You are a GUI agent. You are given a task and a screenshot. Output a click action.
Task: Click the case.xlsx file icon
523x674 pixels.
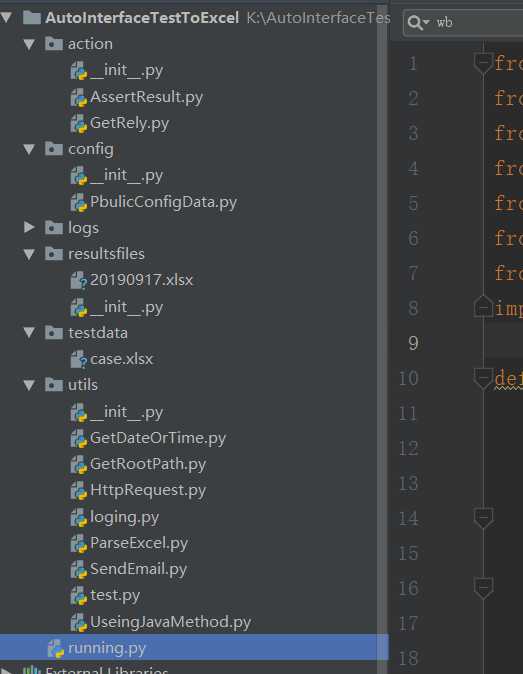[x=79, y=359]
